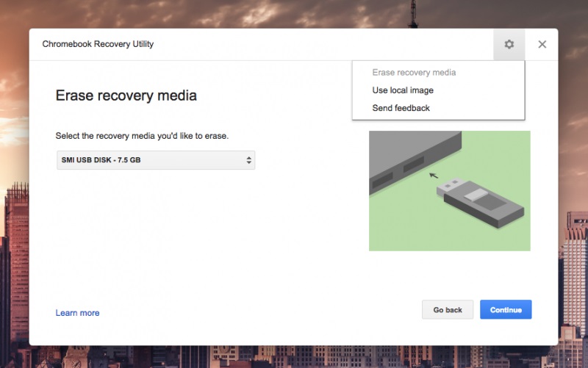Click the Select the recovery media instruction text
The image size is (588, 368).
tap(142, 136)
